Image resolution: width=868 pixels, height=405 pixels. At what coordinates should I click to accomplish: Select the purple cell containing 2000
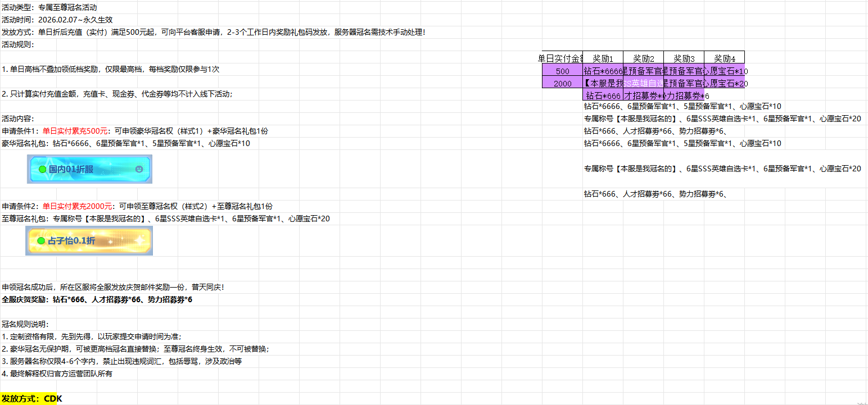[562, 83]
